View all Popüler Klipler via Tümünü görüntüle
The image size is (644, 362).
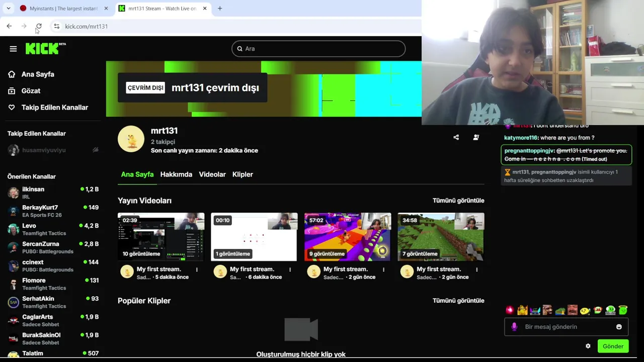(458, 301)
